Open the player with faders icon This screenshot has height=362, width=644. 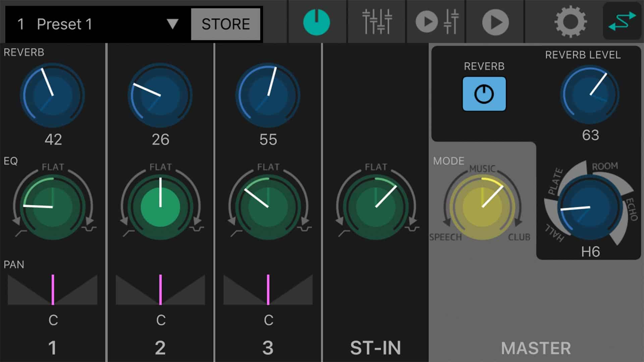pos(437,22)
